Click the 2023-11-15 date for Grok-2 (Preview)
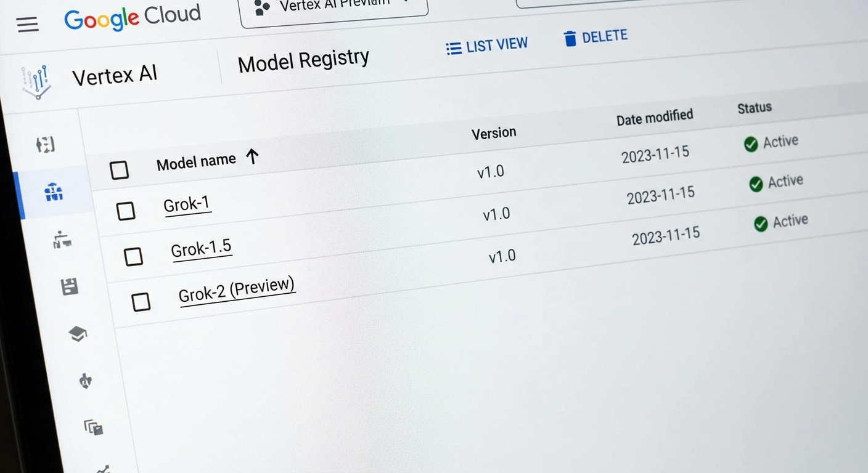 coord(666,235)
